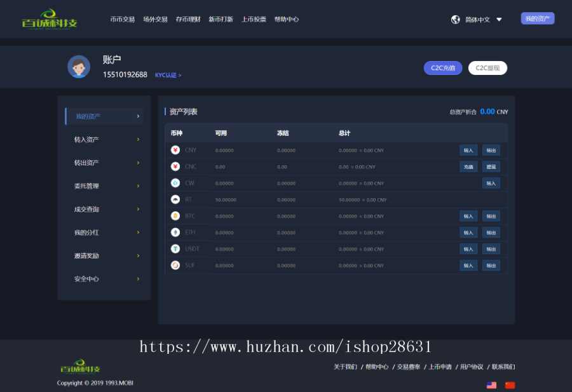This screenshot has height=392, width=572.
Task: Click the 百诚科技 logo in header
Action: pyautogui.click(x=49, y=19)
